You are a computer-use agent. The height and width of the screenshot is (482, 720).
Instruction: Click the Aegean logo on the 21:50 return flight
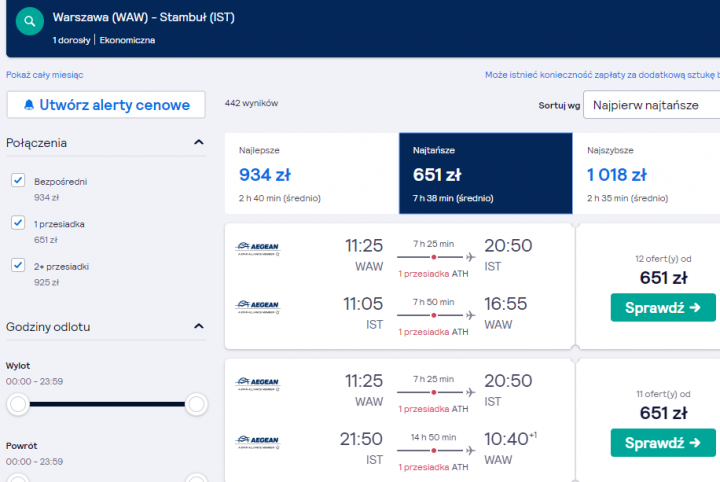(x=257, y=441)
